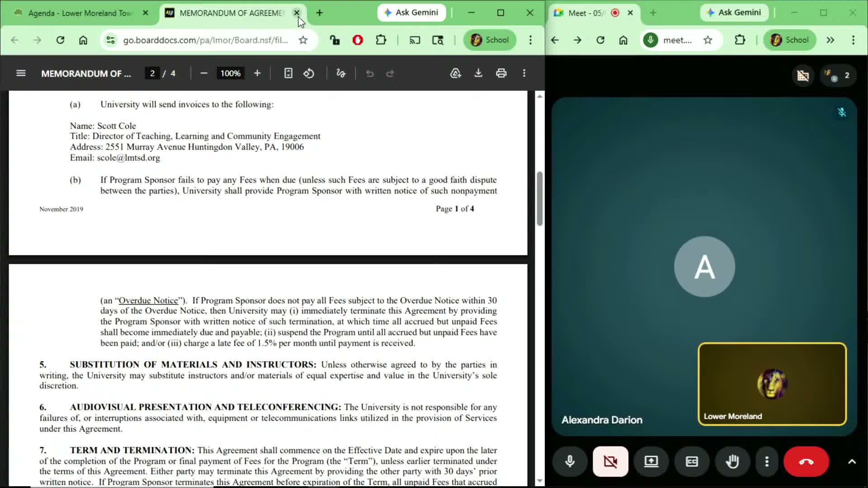Click the Lower Moreland self-view tile

click(x=772, y=384)
